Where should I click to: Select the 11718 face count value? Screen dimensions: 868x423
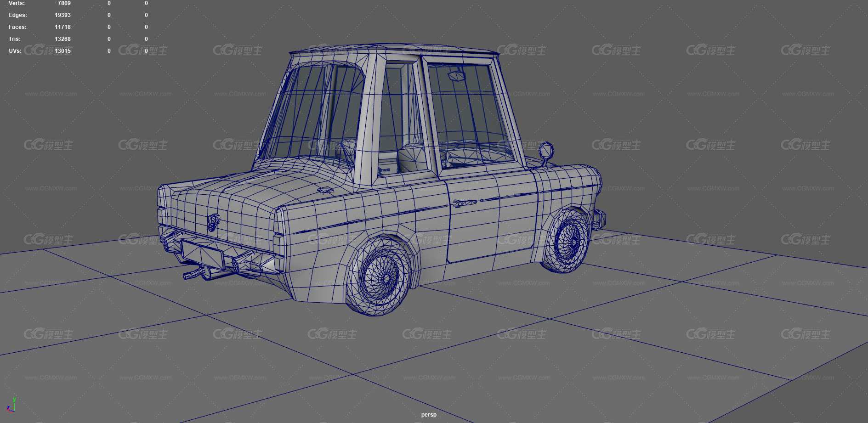coord(63,27)
